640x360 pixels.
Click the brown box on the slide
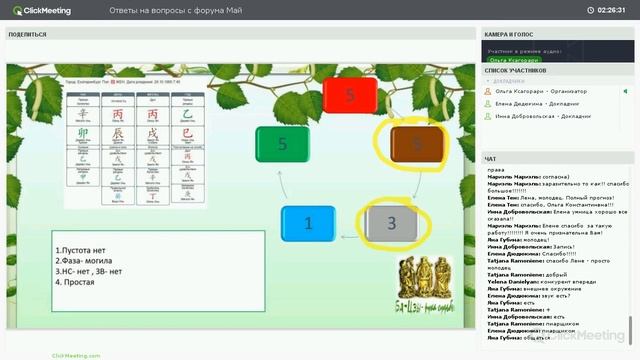[x=417, y=144]
